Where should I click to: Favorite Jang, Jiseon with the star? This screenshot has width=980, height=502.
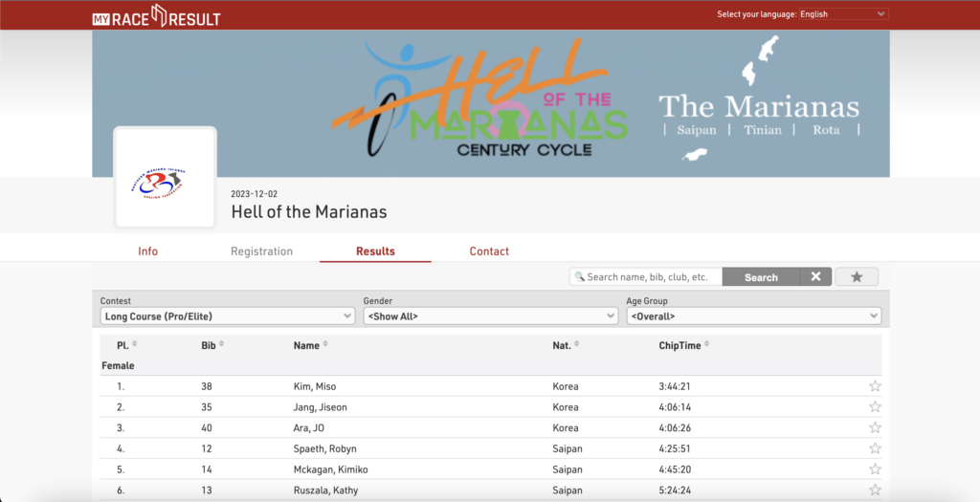(x=875, y=407)
